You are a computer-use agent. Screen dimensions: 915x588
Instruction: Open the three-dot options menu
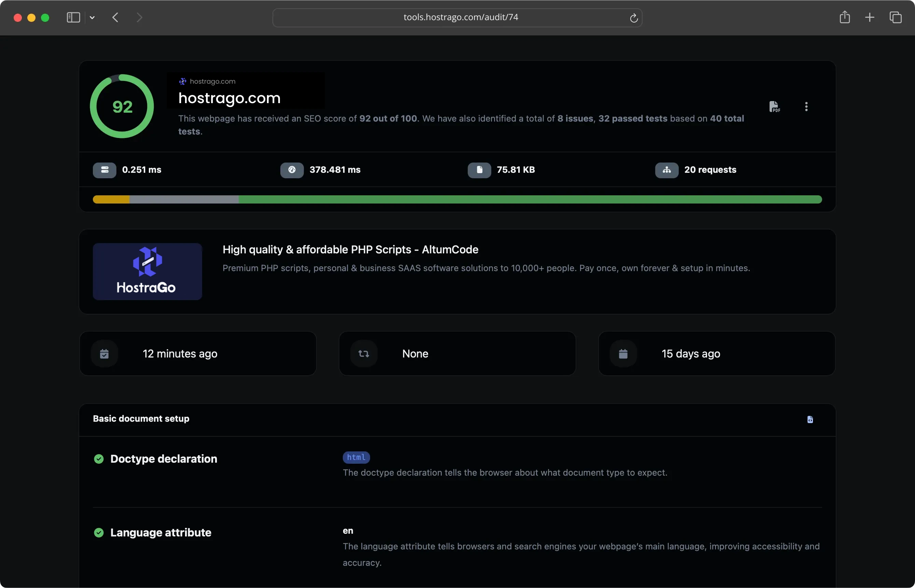pyautogui.click(x=806, y=107)
